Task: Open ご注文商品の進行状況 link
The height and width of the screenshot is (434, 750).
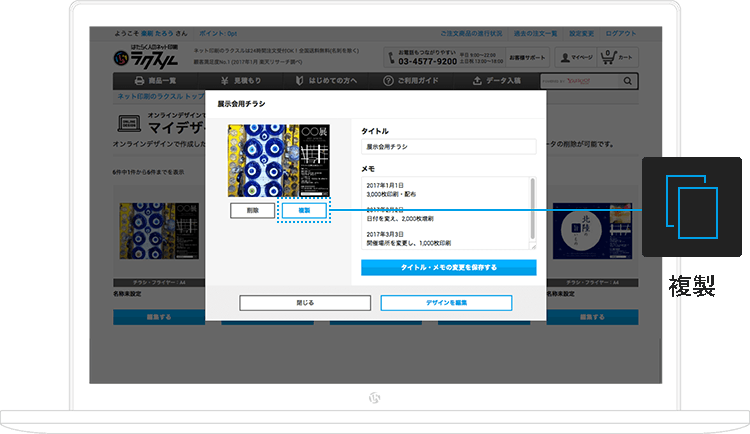Action: (471, 33)
